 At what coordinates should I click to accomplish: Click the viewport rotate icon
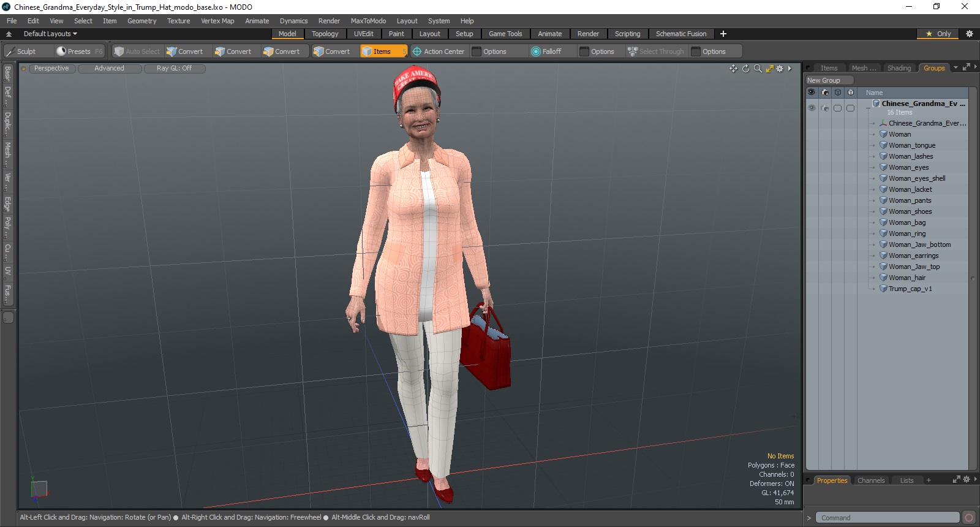pos(745,69)
